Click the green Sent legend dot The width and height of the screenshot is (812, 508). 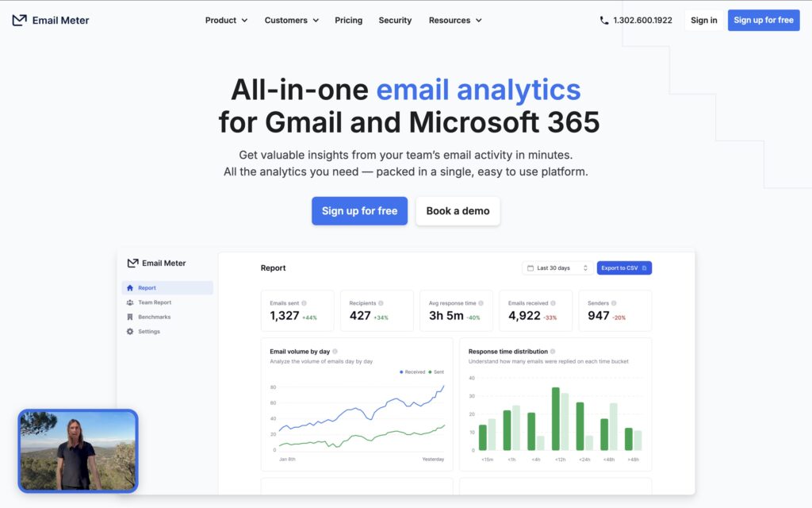pos(431,372)
